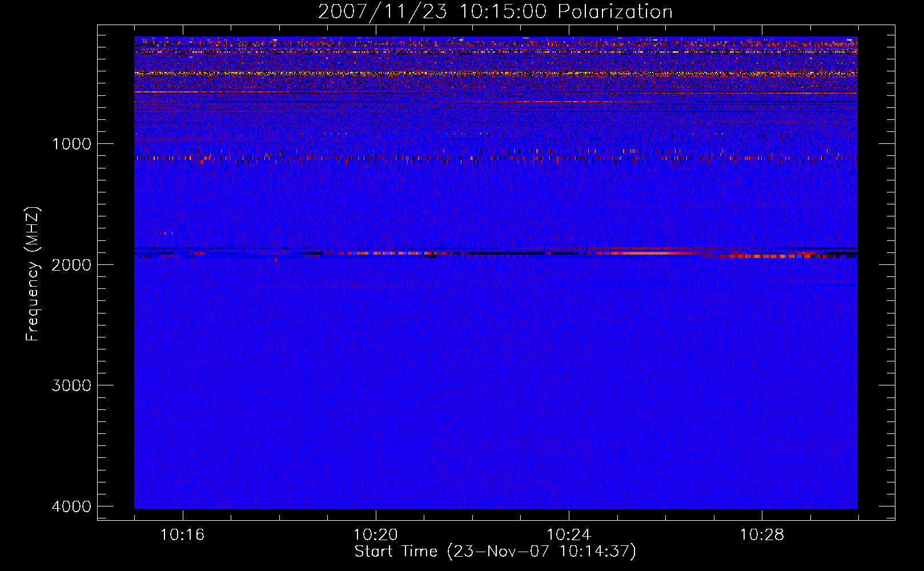Viewport: 924px width, 571px height.
Task: Click the '10:20' time tick label
Action: (x=376, y=535)
